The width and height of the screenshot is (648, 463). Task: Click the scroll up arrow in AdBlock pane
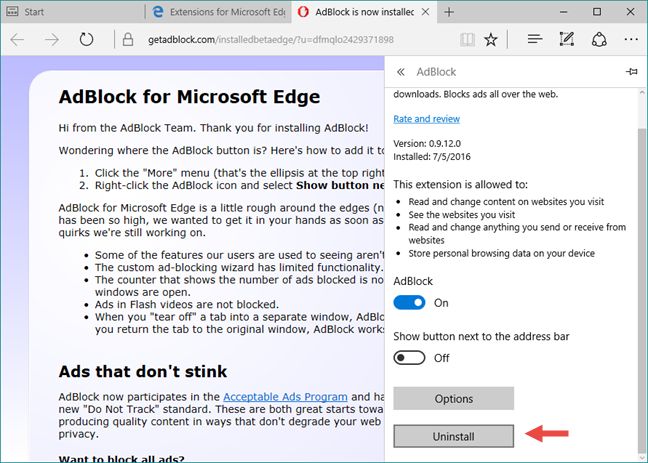tap(642, 93)
